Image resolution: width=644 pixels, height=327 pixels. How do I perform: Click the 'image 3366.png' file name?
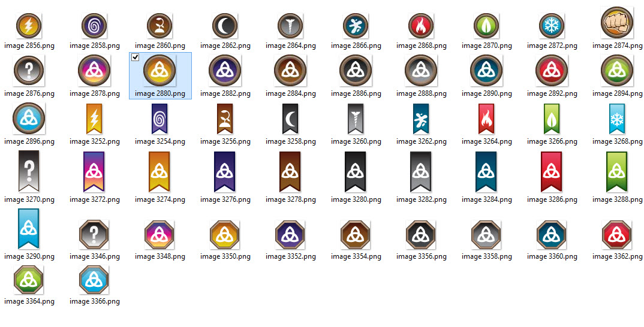pyautogui.click(x=95, y=301)
